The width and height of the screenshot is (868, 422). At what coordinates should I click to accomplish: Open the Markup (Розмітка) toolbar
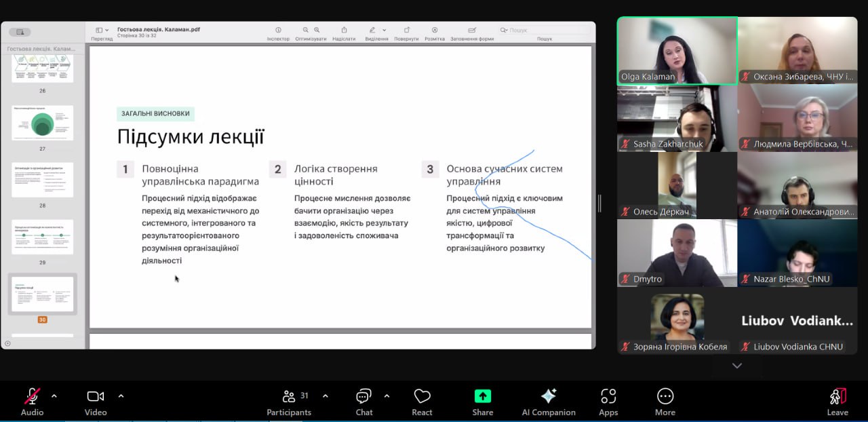[435, 33]
